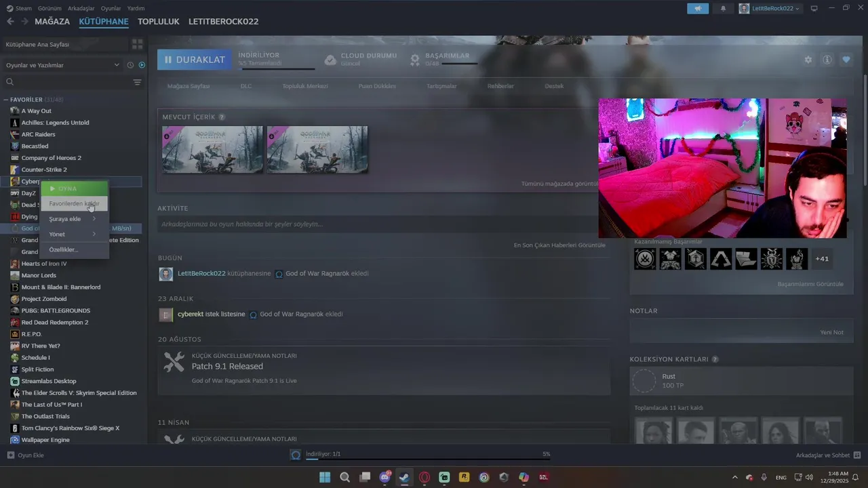Open Rockstar Games Launcher taskbar icon
Viewport: 868px width, 488px height.
pyautogui.click(x=464, y=477)
